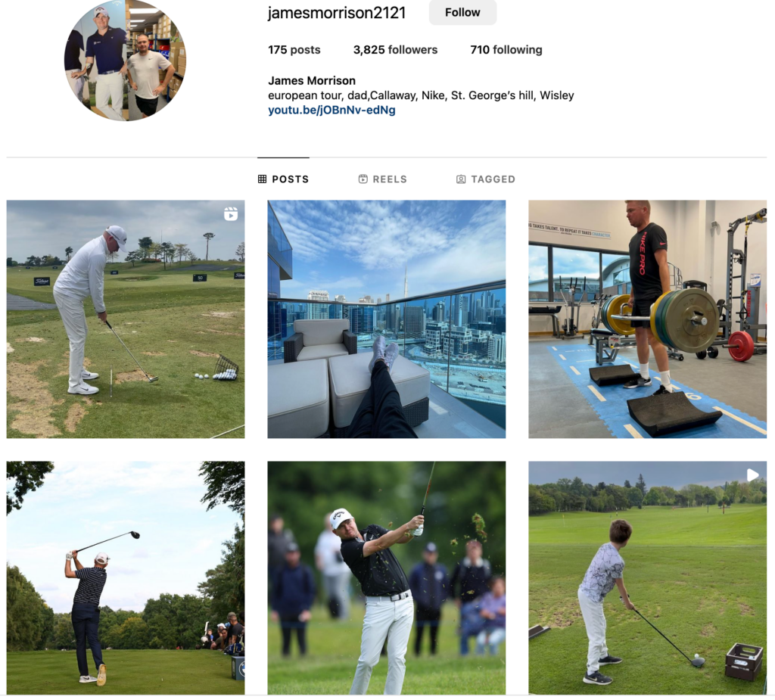The image size is (775, 700).
Task: Open the gym deadlift post
Action: (648, 319)
